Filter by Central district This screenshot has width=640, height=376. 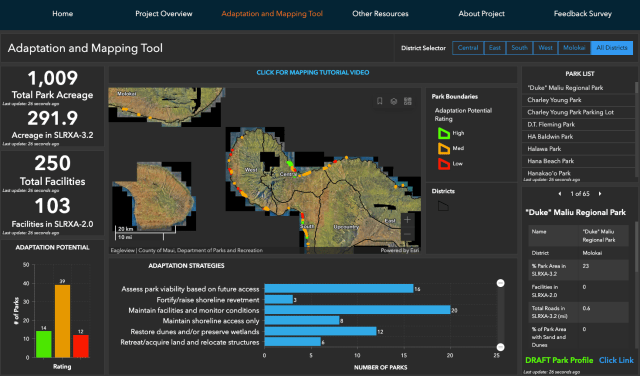pos(468,48)
